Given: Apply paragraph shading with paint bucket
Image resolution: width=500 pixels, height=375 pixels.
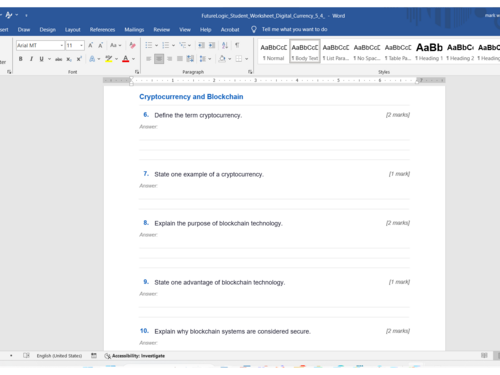Looking at the screenshot, I should point(222,59).
